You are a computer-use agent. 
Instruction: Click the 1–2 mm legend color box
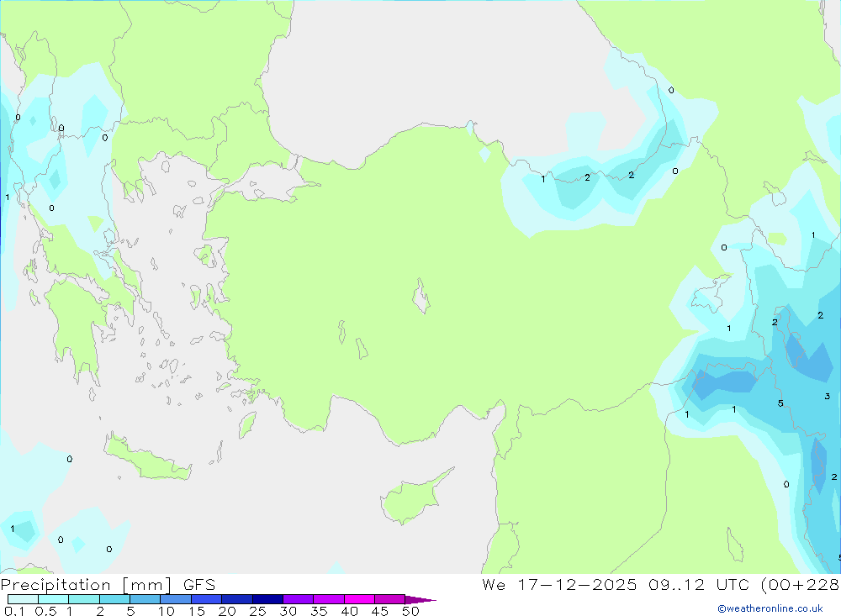(84, 599)
